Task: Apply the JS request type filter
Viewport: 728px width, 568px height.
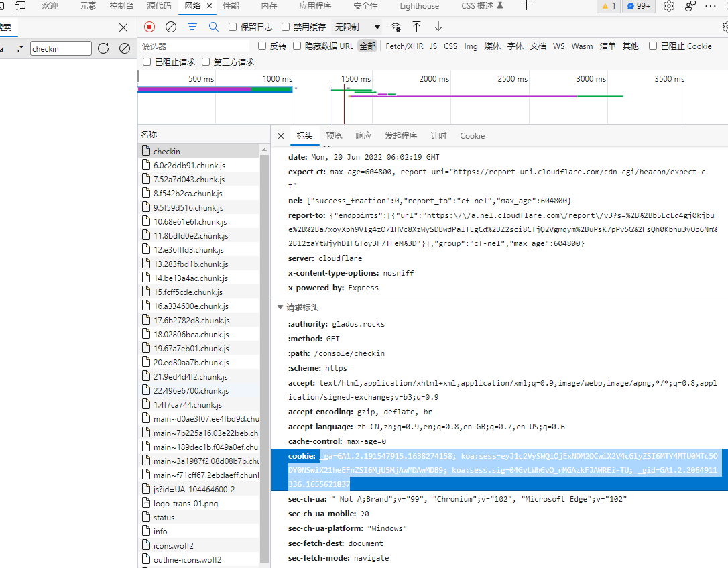Action: (433, 46)
